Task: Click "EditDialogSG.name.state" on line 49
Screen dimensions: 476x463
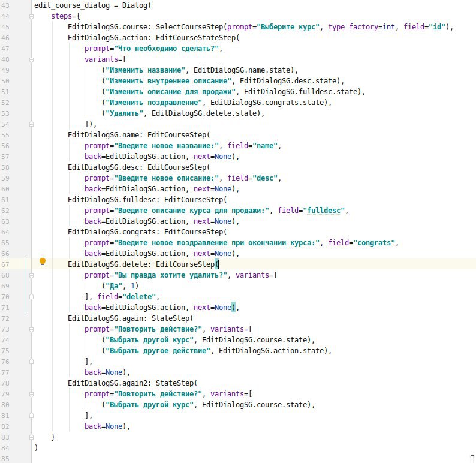Action: pyautogui.click(x=242, y=70)
